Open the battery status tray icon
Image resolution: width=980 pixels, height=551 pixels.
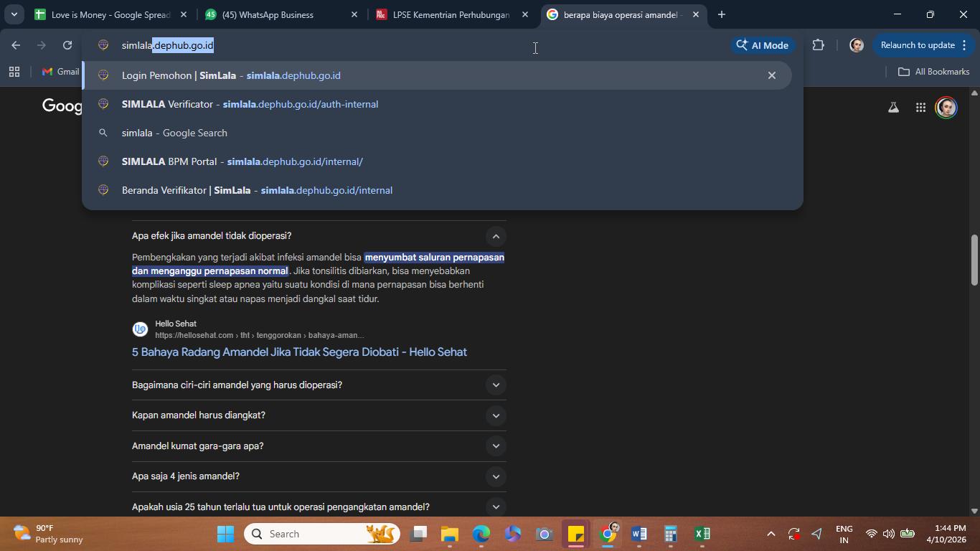(908, 534)
